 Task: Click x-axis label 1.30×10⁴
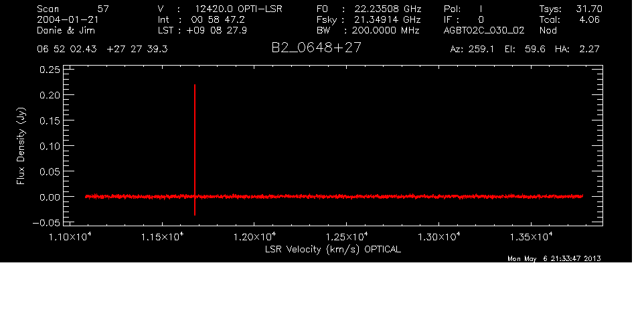pyautogui.click(x=439, y=237)
